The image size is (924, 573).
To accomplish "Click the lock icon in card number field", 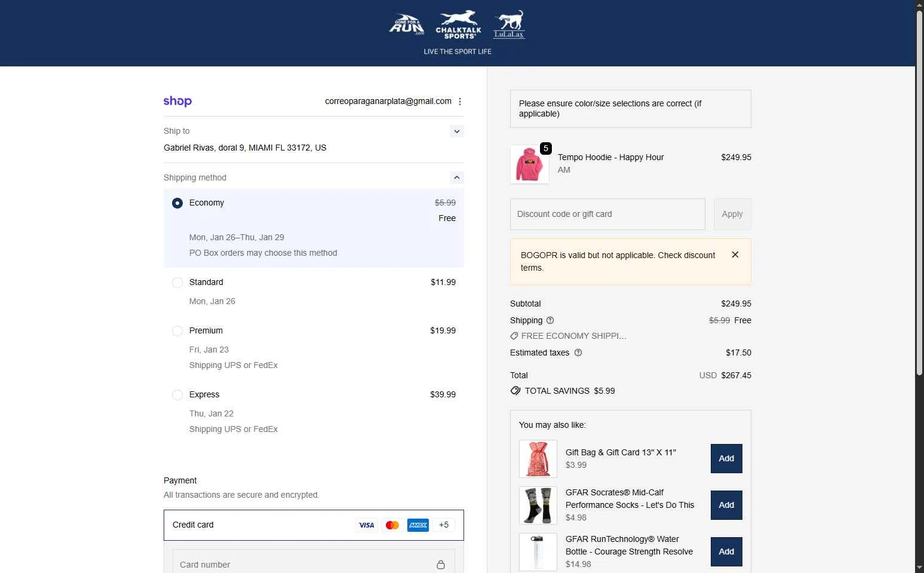I will [x=441, y=565].
